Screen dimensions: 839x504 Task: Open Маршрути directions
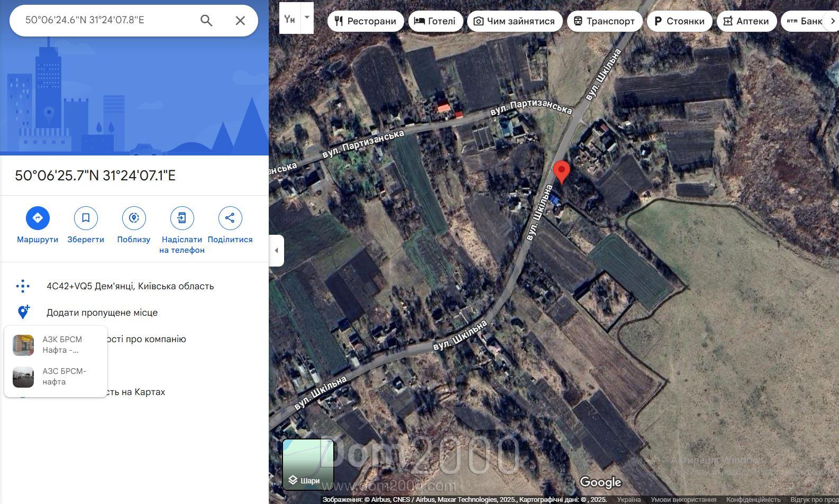[38, 218]
